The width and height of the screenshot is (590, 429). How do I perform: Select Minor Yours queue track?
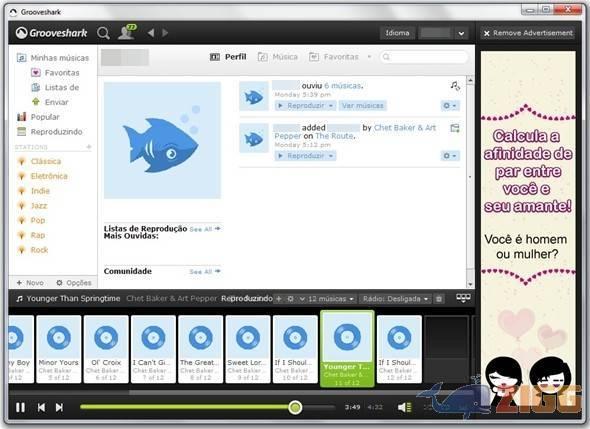point(59,349)
